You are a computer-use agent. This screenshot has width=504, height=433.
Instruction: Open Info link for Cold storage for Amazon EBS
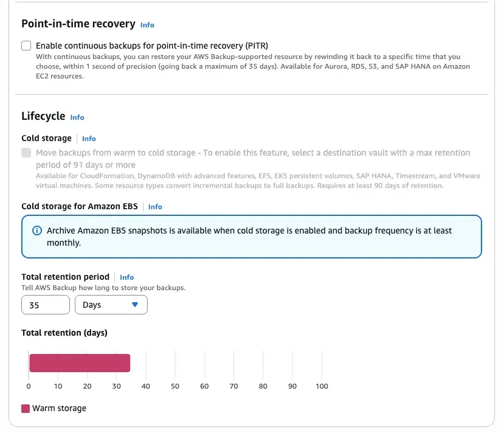point(155,207)
